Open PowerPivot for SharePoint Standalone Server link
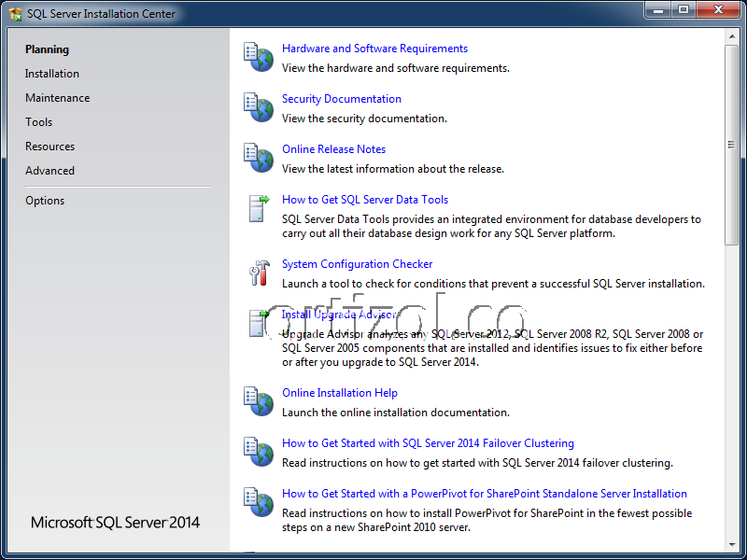 (485, 494)
